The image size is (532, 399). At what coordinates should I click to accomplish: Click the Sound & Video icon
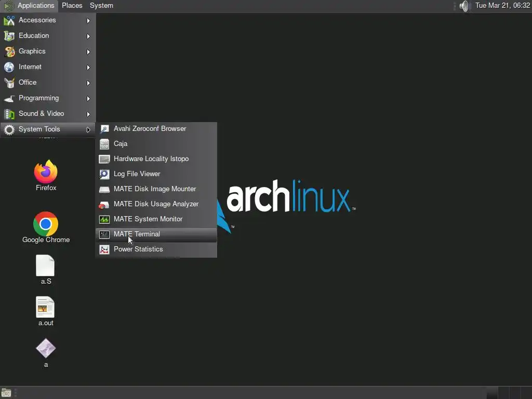pyautogui.click(x=9, y=114)
